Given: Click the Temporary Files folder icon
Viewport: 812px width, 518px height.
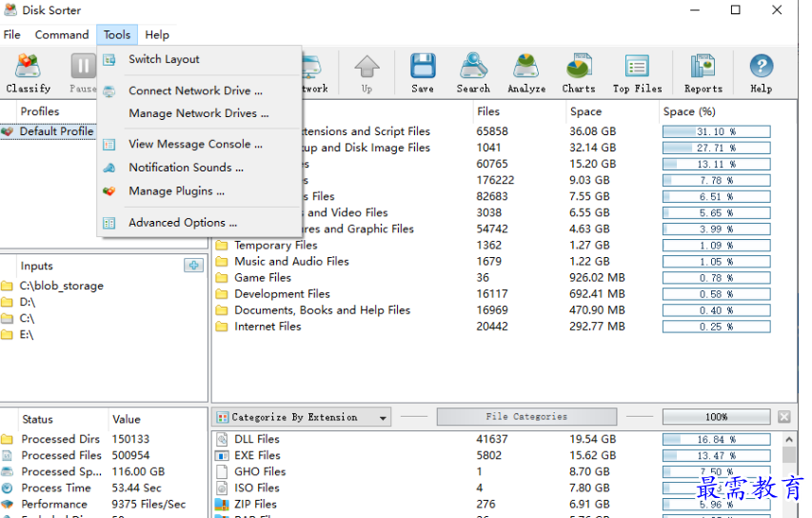Looking at the screenshot, I should (x=222, y=245).
